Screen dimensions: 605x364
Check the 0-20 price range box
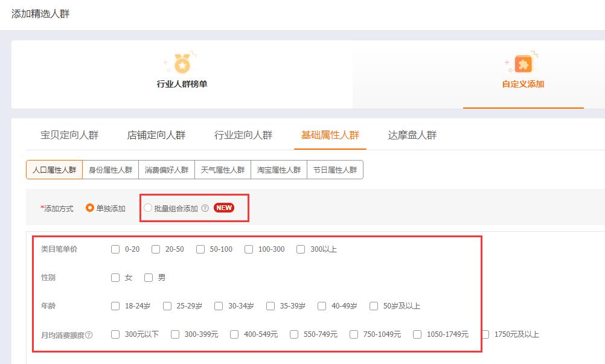[x=115, y=249]
